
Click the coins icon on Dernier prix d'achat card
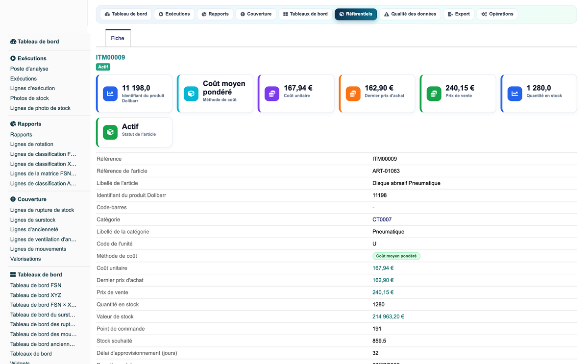pyautogui.click(x=353, y=94)
